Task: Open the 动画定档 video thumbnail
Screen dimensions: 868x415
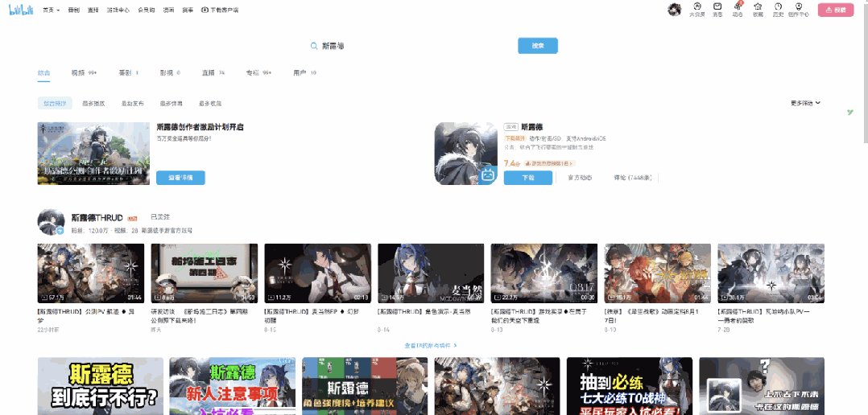Action: point(658,273)
